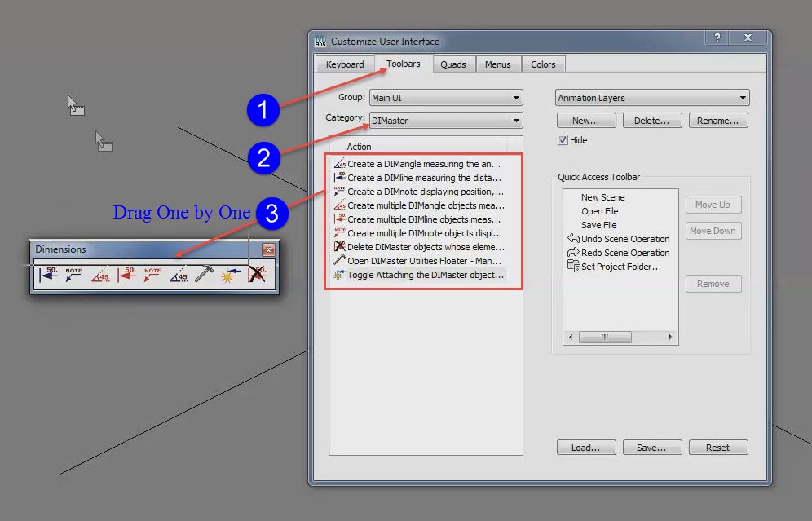Image resolution: width=812 pixels, height=521 pixels.
Task: Switch to the Keyboard tab
Action: pyautogui.click(x=344, y=64)
